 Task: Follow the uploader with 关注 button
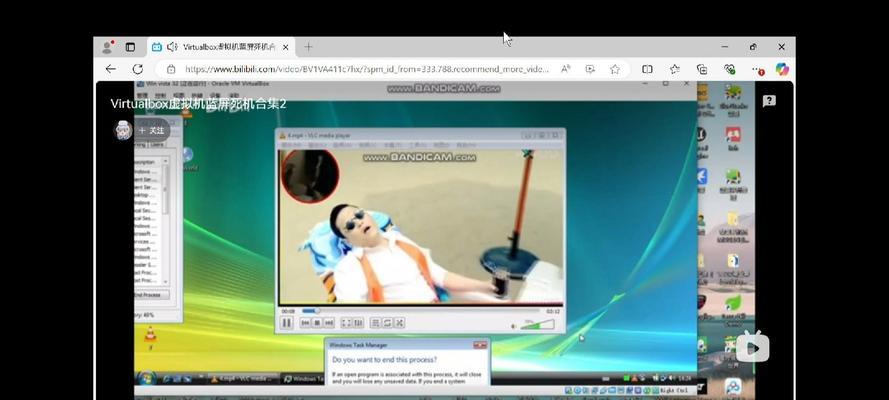point(151,130)
